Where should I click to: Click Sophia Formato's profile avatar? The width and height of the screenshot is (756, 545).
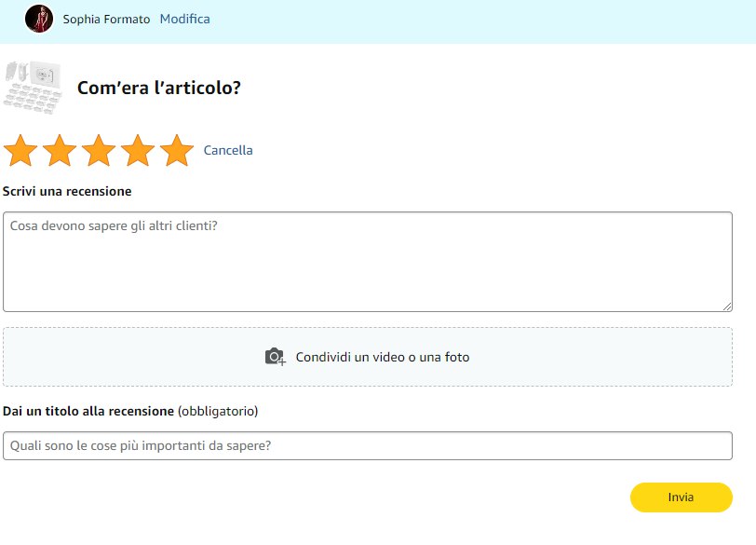(x=39, y=19)
